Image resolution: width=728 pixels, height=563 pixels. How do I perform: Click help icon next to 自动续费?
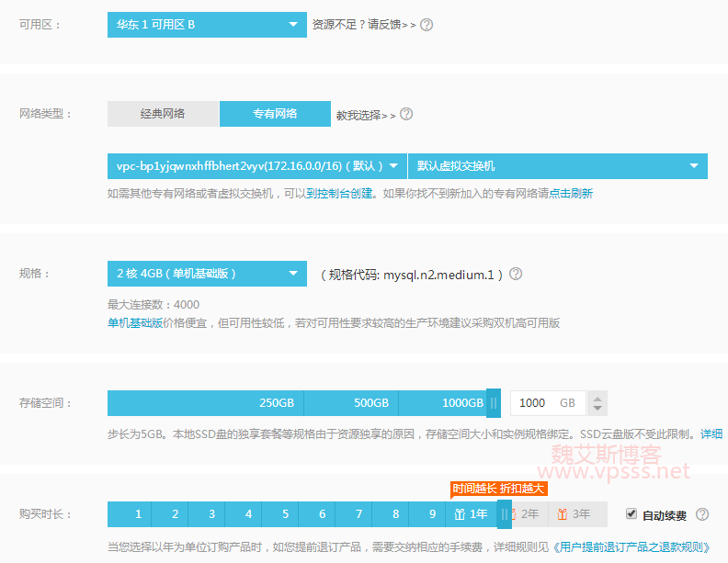(x=702, y=514)
